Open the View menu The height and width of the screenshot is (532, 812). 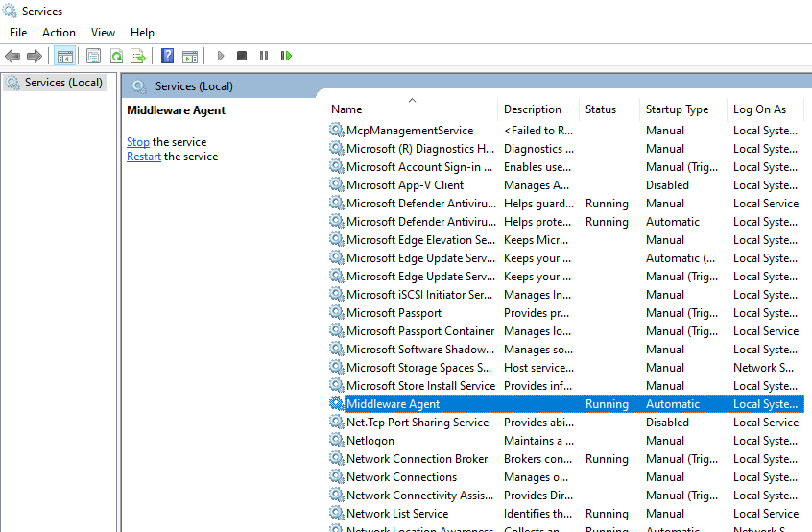(x=103, y=32)
